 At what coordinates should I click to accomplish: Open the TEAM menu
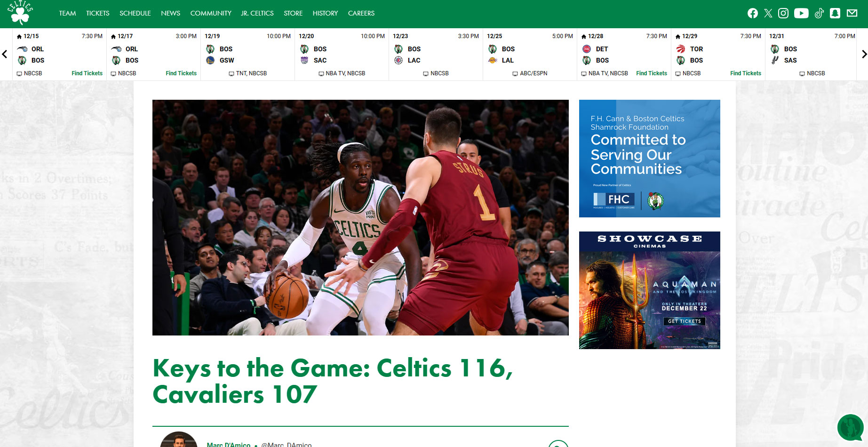67,13
